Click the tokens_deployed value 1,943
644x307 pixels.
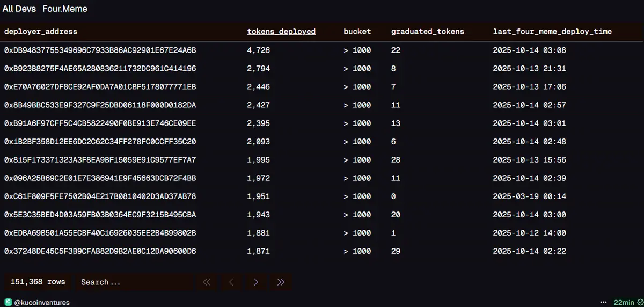258,215
